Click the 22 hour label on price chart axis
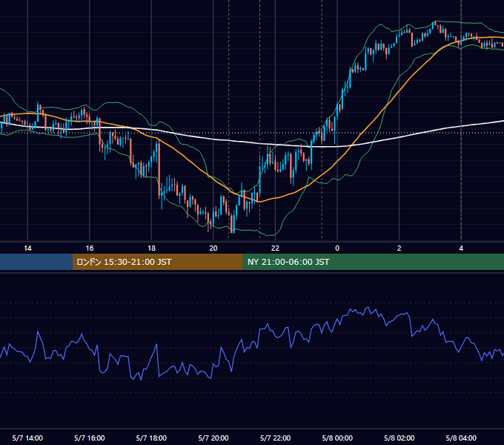The image size is (504, 445). (x=275, y=248)
